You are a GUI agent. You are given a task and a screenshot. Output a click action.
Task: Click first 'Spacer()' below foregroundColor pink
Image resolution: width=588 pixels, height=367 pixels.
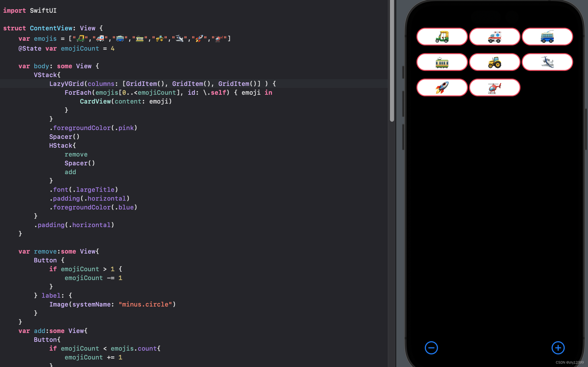[x=64, y=137]
